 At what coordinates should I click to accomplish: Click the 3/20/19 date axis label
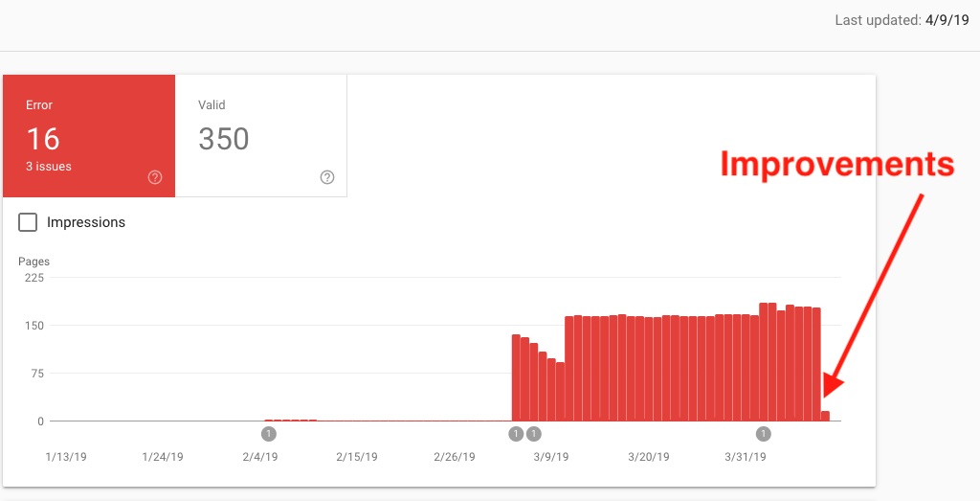649,457
